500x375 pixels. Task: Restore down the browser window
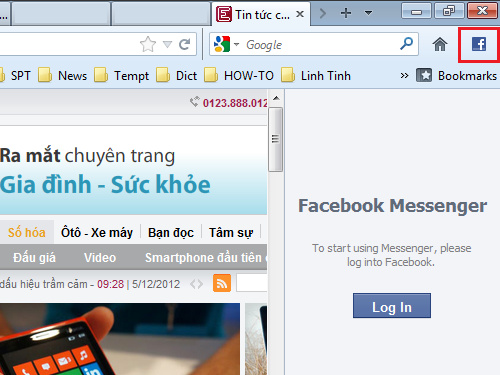pos(449,11)
